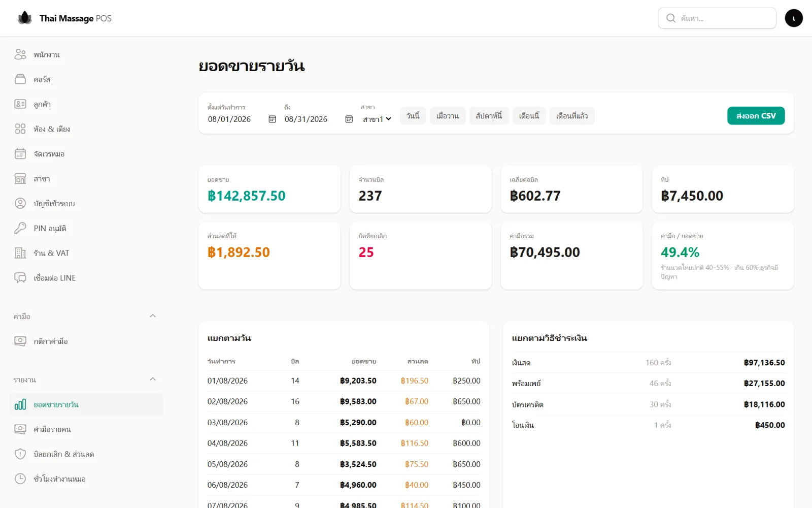Click the พร้อมเพย์ ฿27,155.00 amount
The width and height of the screenshot is (812, 508).
[x=764, y=384]
